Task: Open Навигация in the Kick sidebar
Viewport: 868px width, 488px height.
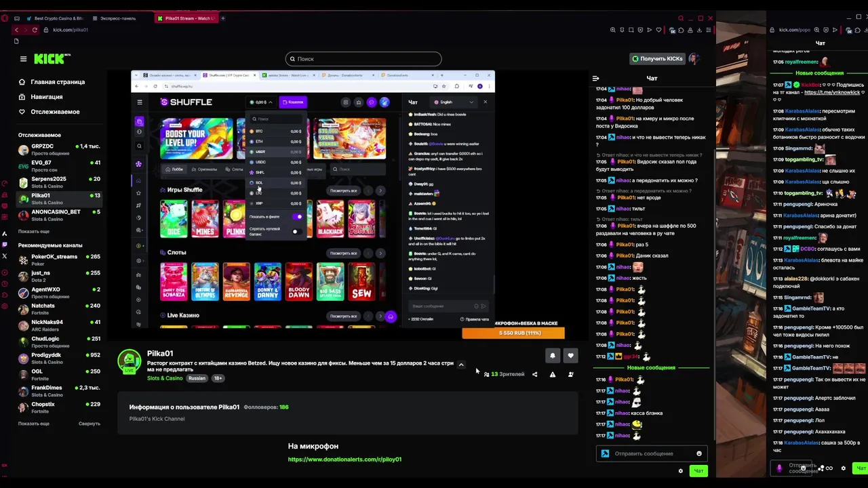Action: (41, 97)
